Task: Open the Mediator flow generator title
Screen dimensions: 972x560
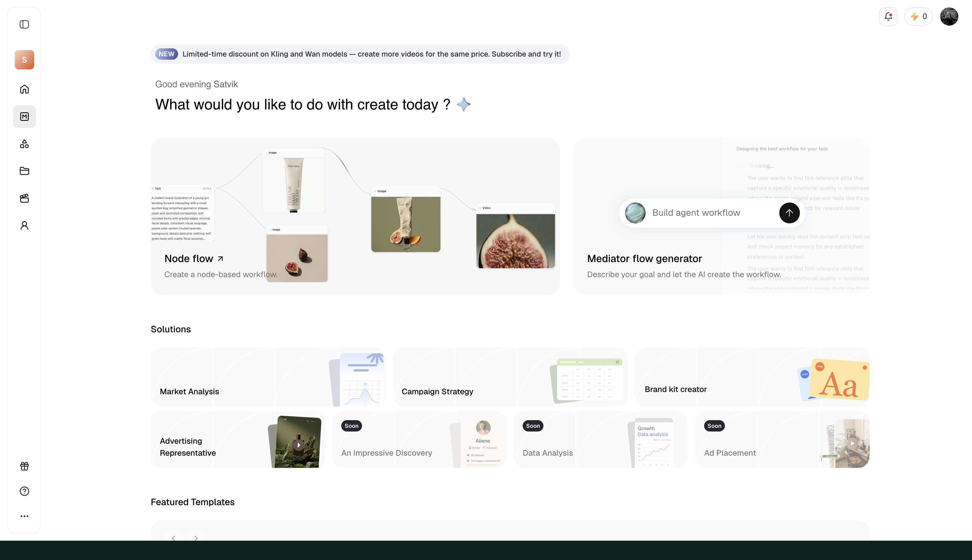Action: pyautogui.click(x=644, y=259)
